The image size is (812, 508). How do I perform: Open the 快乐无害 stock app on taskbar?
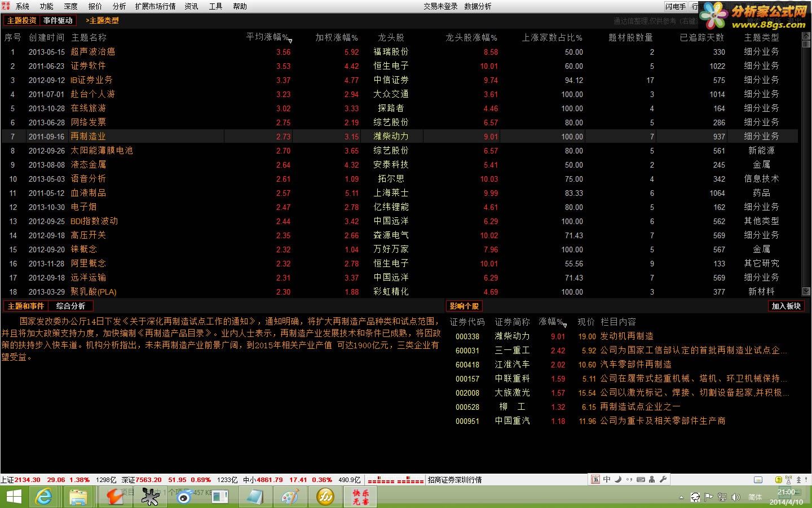361,497
